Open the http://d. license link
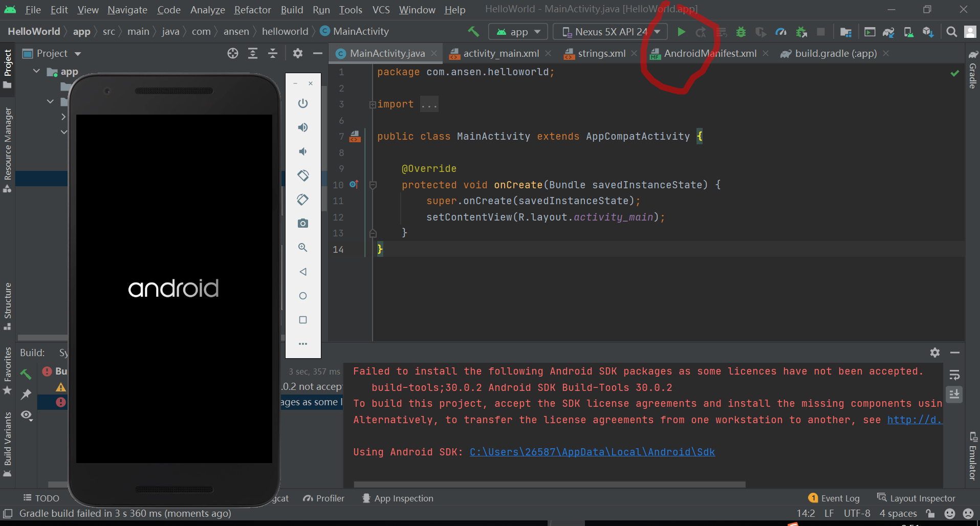This screenshot has height=526, width=980. (x=914, y=420)
